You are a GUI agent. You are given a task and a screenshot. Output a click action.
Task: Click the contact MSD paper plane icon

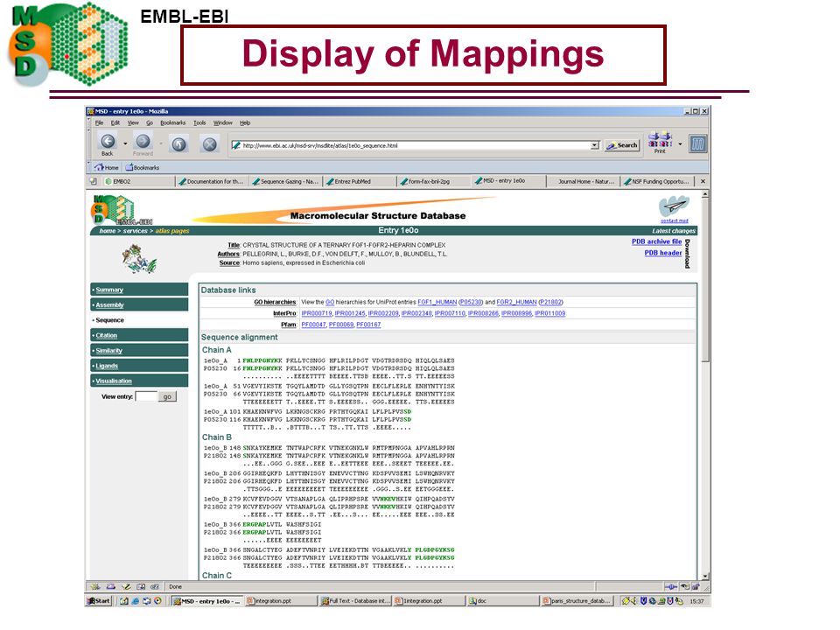[674, 206]
